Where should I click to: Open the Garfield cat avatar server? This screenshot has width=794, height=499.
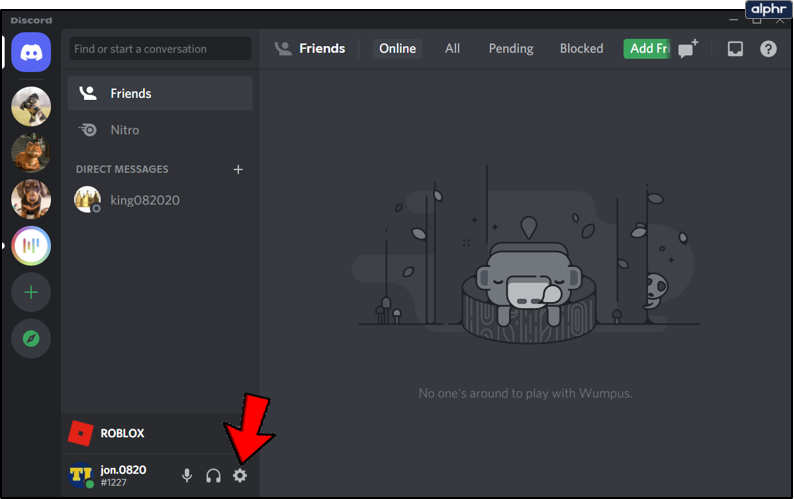click(x=31, y=153)
